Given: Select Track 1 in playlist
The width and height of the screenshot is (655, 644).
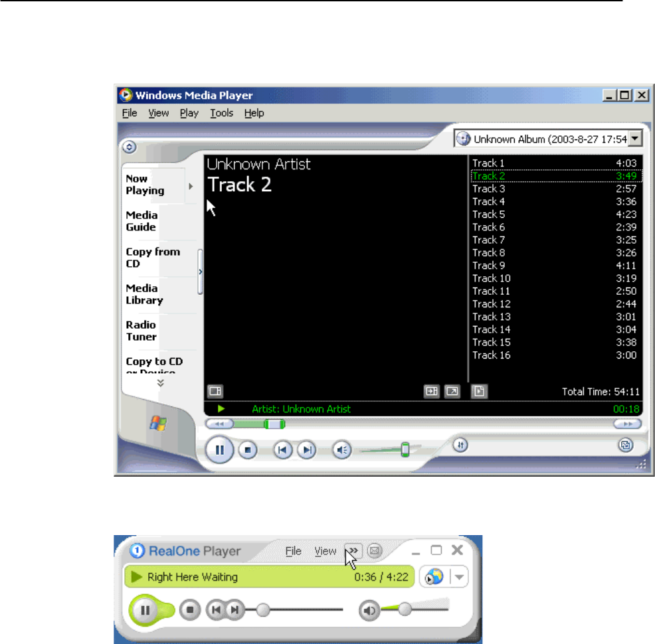Looking at the screenshot, I should pyautogui.click(x=555, y=163).
